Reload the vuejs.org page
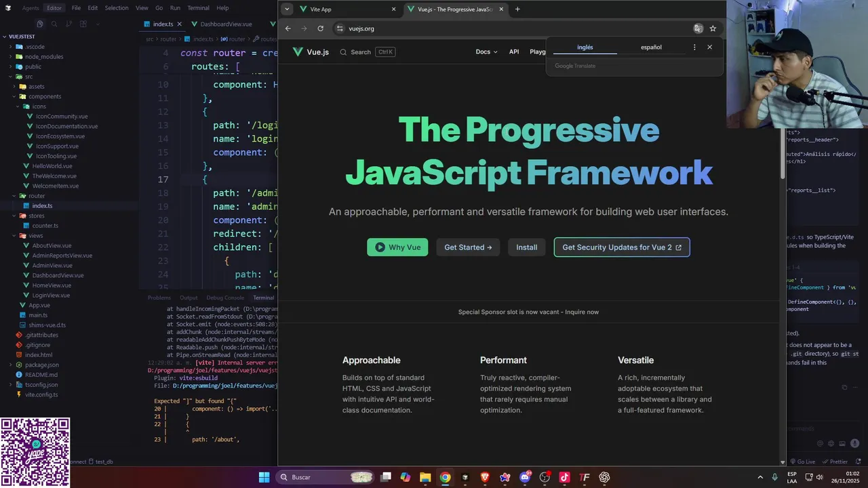Image resolution: width=868 pixels, height=488 pixels. pos(320,28)
